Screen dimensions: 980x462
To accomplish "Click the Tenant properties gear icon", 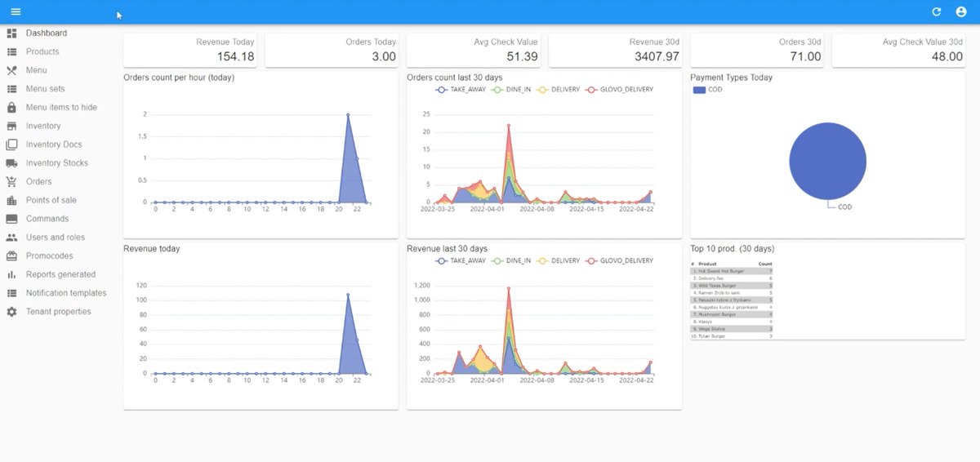I will 11,312.
